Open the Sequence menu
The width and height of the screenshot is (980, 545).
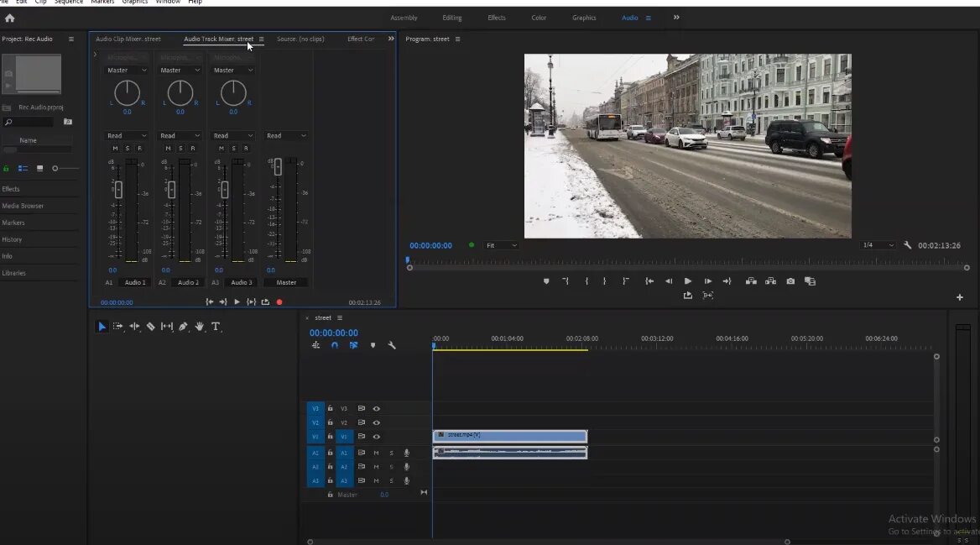[68, 3]
